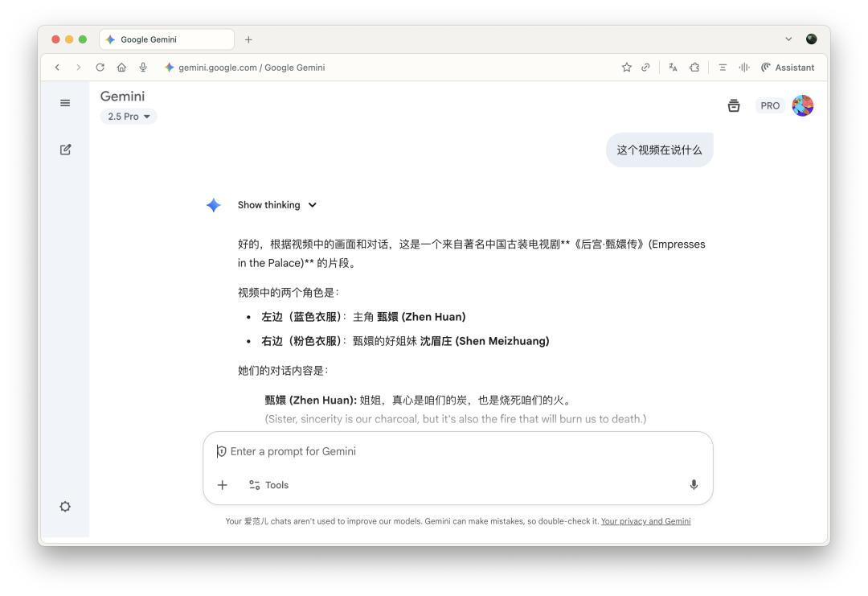
Task: Open the stacked cards icon near PRO
Action: coord(734,105)
